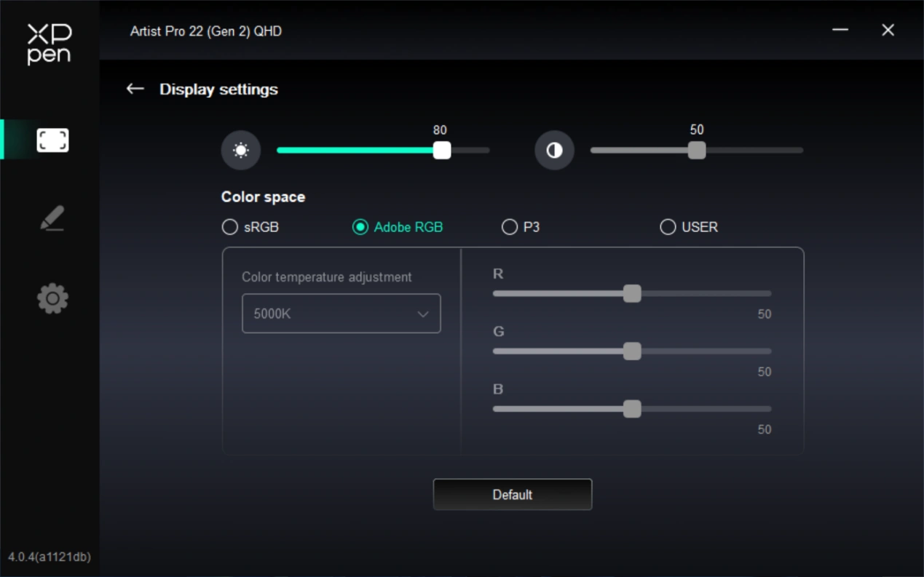This screenshot has height=577, width=924.
Task: Open the gear settings sidebar section
Action: 52,298
